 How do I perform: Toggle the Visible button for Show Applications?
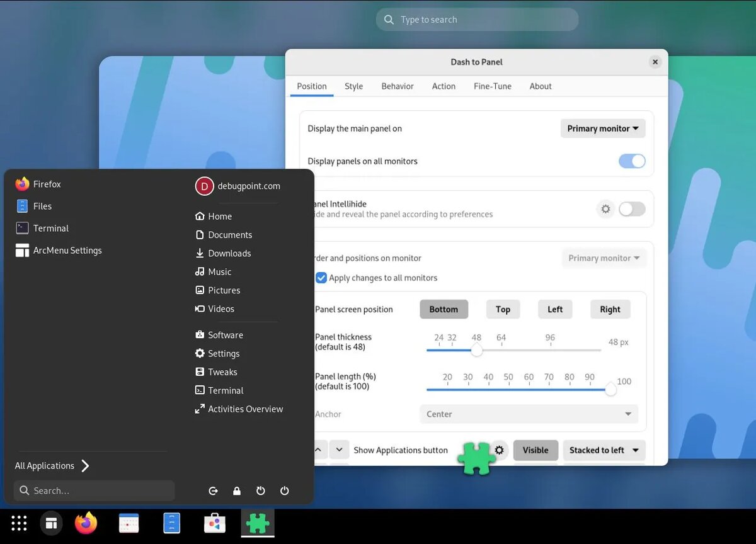point(535,450)
